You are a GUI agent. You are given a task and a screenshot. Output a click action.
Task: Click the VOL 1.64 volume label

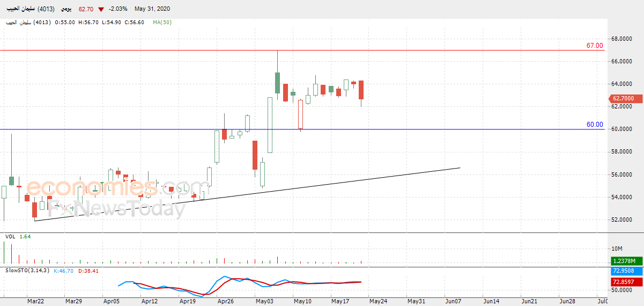point(18,237)
